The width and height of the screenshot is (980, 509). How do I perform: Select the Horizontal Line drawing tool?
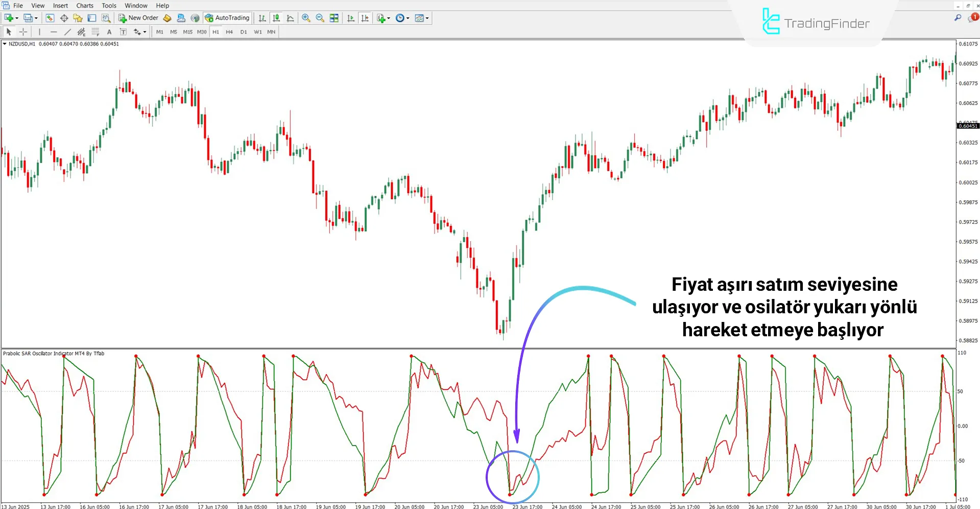coord(53,32)
